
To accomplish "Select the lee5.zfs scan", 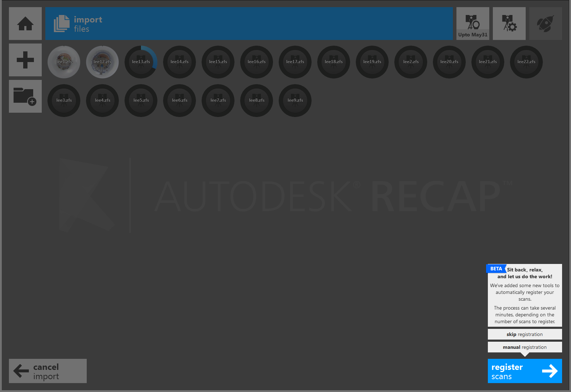I will 141,101.
